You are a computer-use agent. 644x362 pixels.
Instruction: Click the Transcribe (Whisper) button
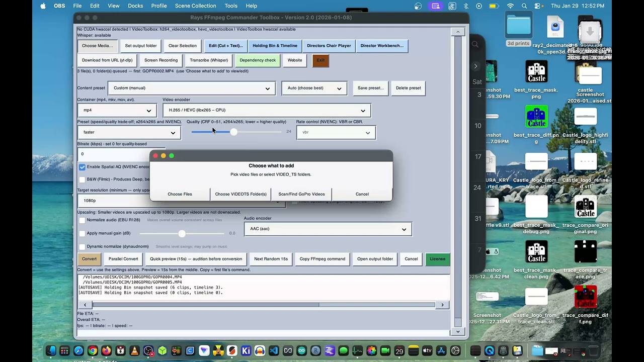click(x=209, y=60)
